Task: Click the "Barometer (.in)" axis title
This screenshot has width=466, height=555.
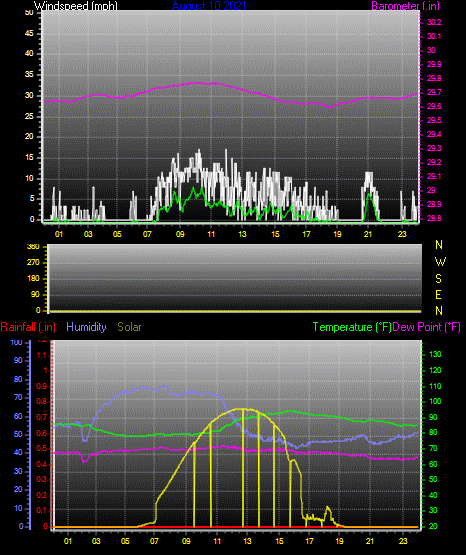Action: [405, 6]
